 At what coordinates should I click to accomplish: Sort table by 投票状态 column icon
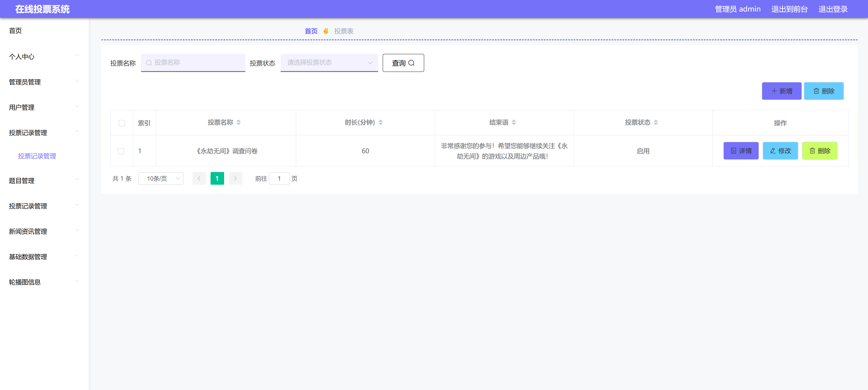pos(655,122)
